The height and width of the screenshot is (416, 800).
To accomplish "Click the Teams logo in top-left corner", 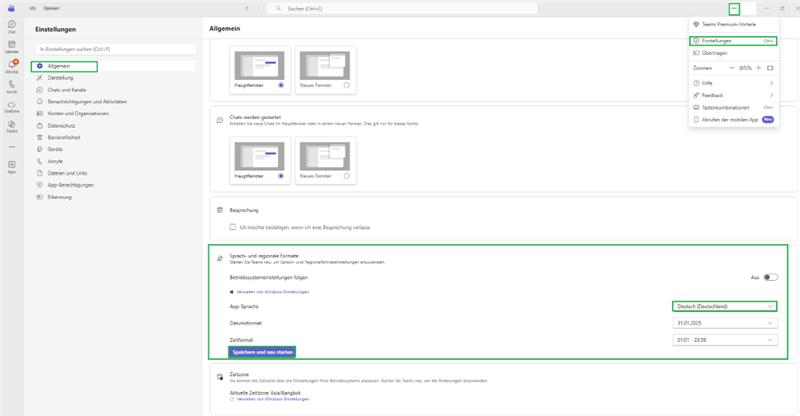I will point(11,8).
